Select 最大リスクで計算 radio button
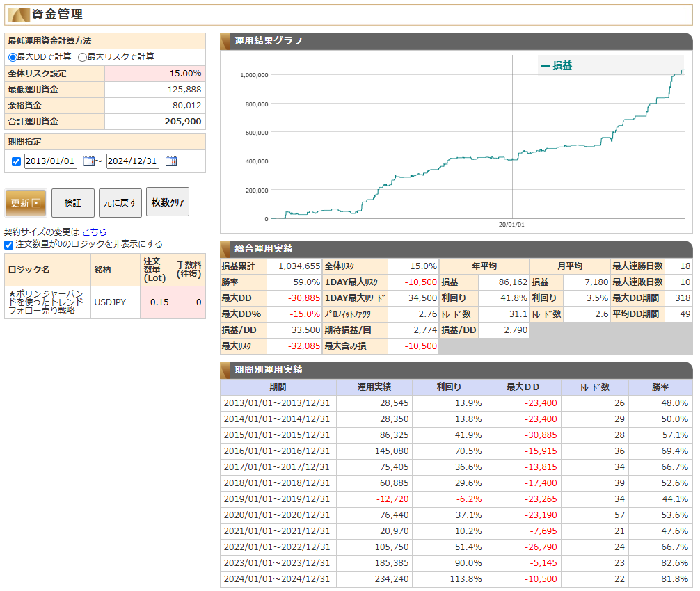Image resolution: width=700 pixels, height=591 pixels. [82, 57]
